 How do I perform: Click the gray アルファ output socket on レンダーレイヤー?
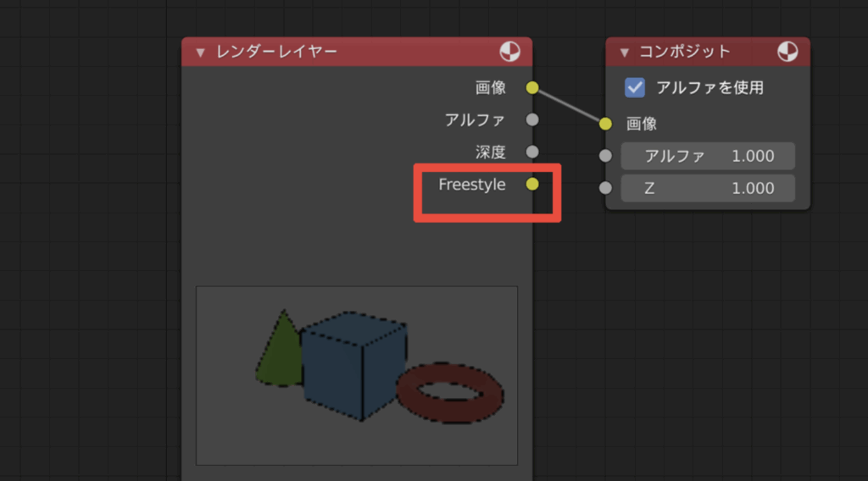click(x=532, y=119)
